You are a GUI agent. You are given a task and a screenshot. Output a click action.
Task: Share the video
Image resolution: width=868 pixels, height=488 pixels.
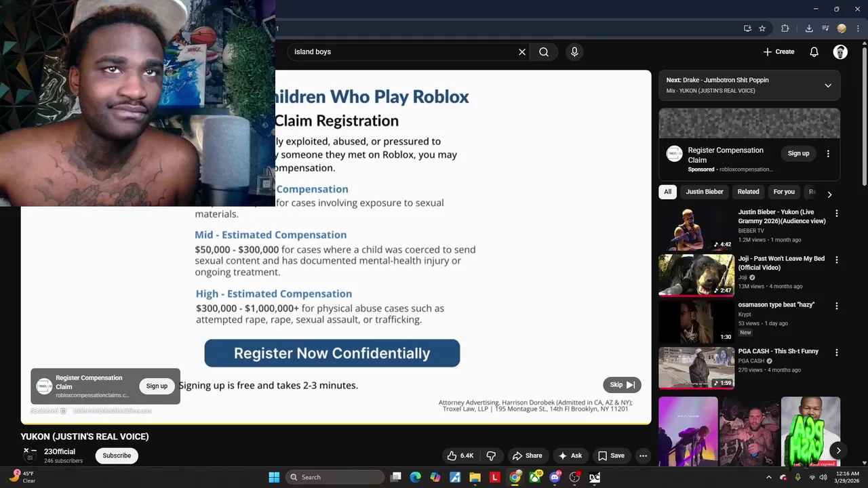pos(527,455)
